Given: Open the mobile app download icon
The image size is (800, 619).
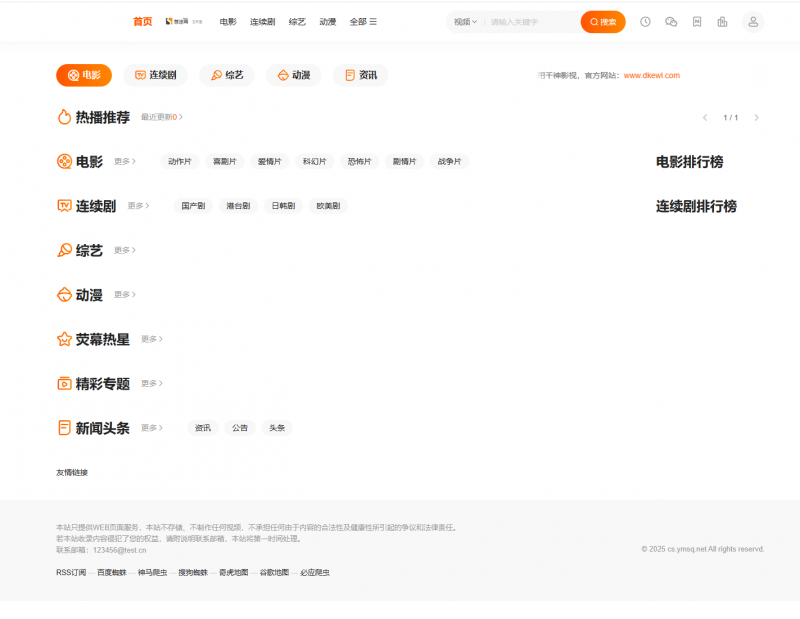Looking at the screenshot, I should (x=722, y=21).
